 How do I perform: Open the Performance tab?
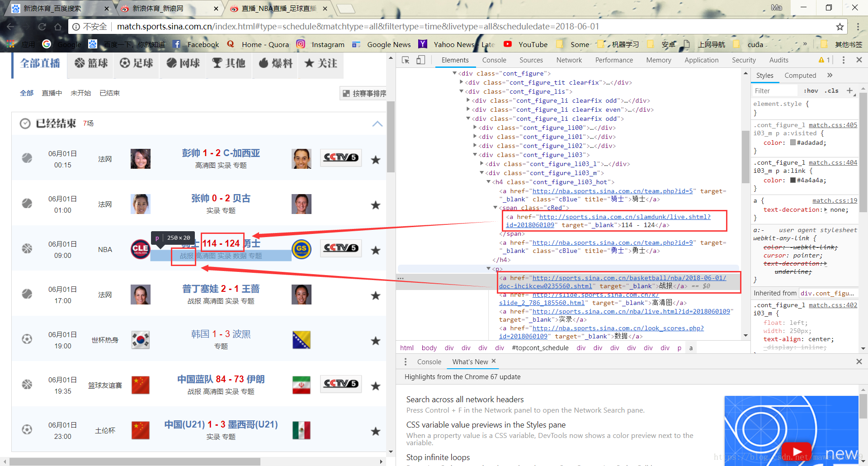(614, 60)
